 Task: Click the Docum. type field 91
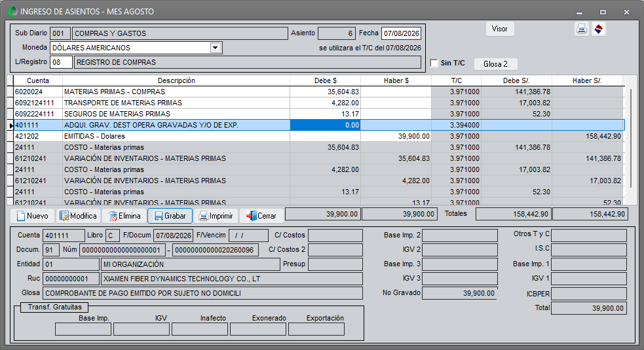point(51,250)
